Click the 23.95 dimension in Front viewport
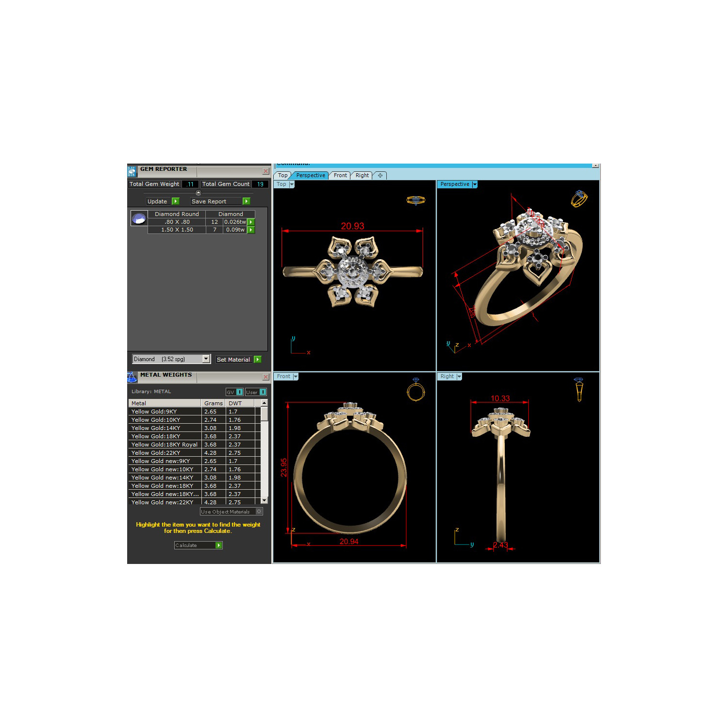The height and width of the screenshot is (728, 728). (x=284, y=467)
